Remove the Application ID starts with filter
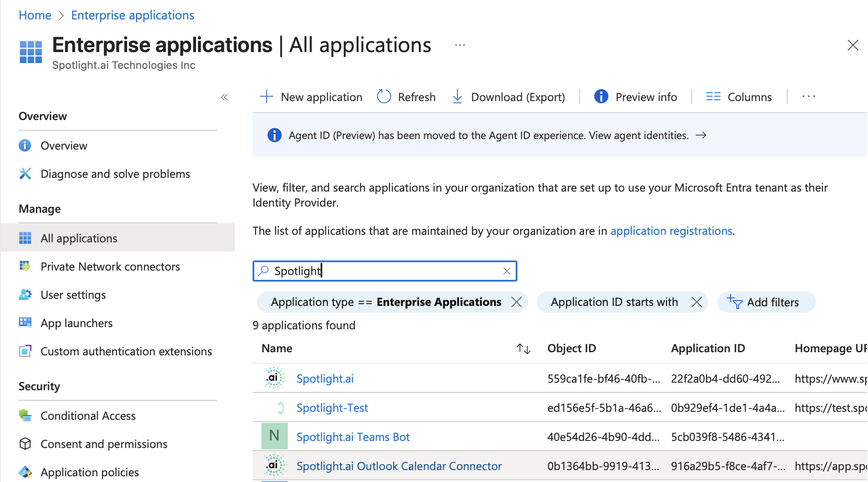The width and height of the screenshot is (868, 482). tap(697, 302)
